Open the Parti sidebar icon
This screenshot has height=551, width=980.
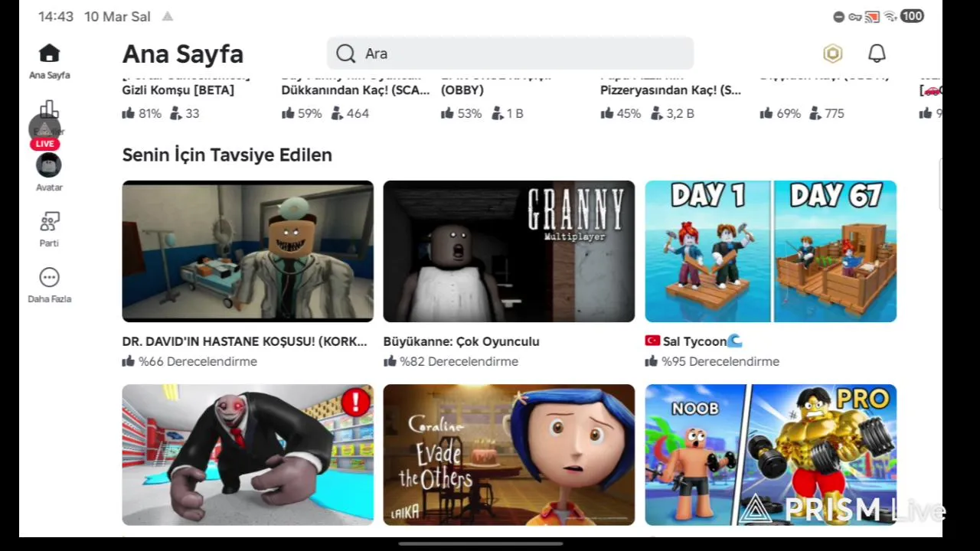tap(49, 222)
